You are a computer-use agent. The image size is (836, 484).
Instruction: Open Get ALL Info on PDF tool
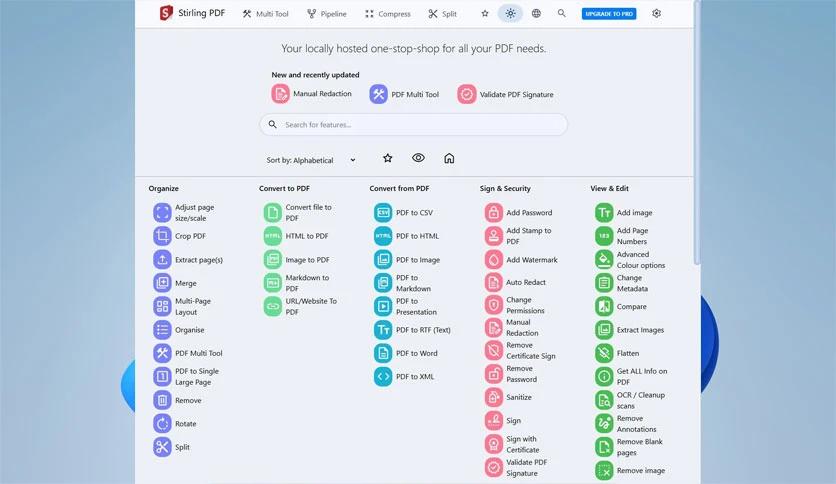coord(631,376)
